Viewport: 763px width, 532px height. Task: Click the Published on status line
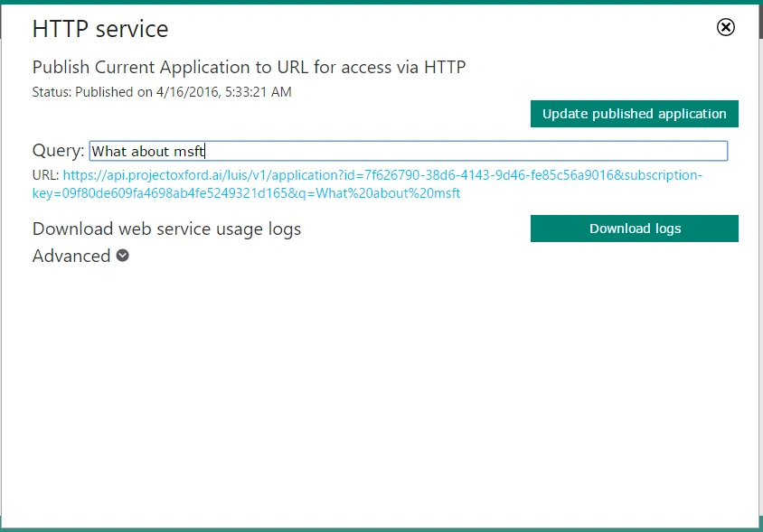click(x=162, y=92)
